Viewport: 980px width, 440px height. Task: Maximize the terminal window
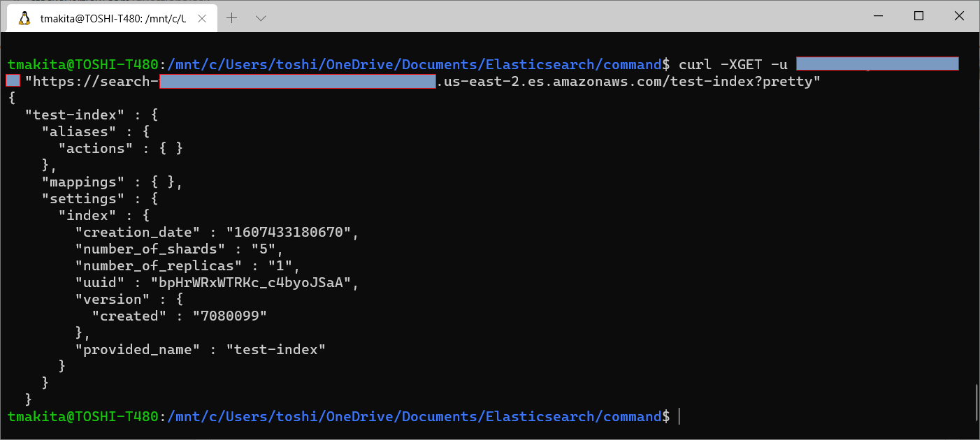click(918, 16)
